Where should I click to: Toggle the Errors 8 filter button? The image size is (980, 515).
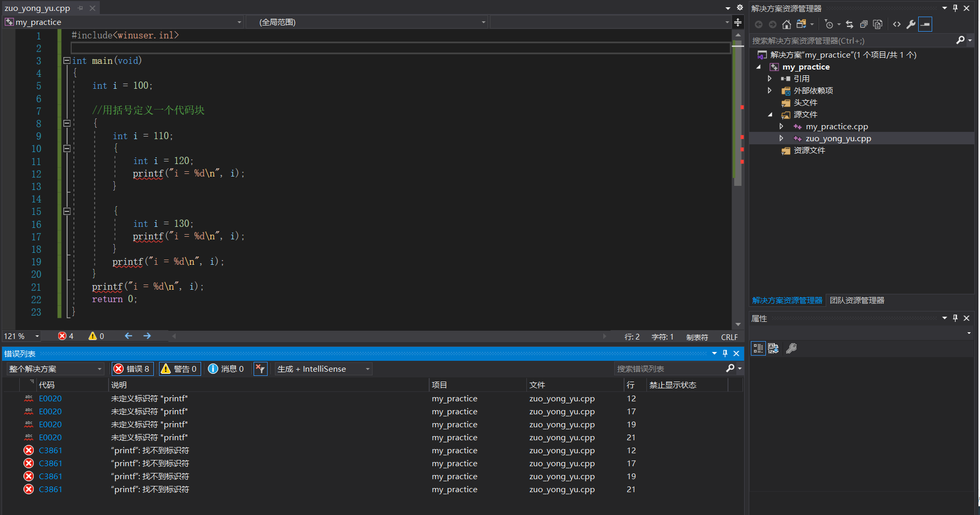pos(133,369)
